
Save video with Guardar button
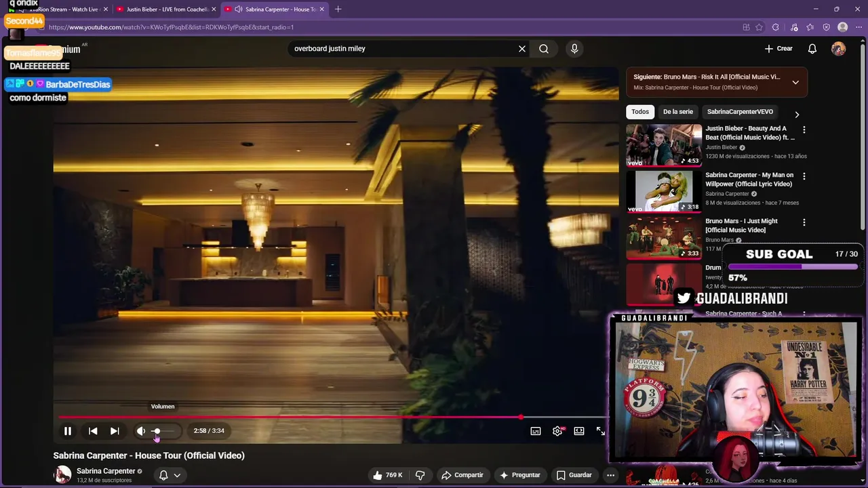coord(574,475)
